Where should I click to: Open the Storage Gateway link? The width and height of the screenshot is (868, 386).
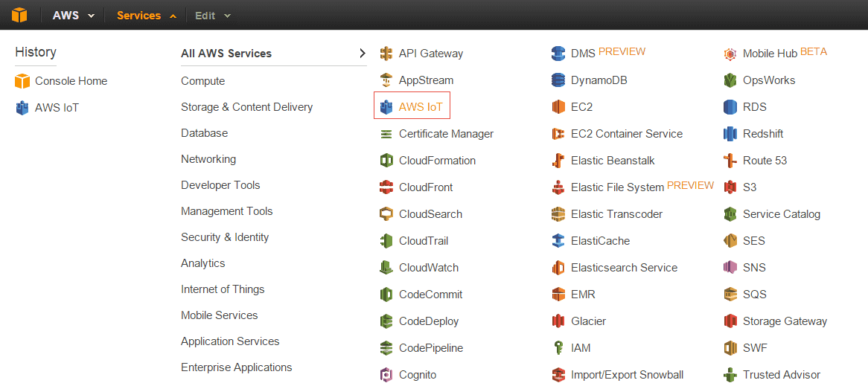pyautogui.click(x=785, y=321)
